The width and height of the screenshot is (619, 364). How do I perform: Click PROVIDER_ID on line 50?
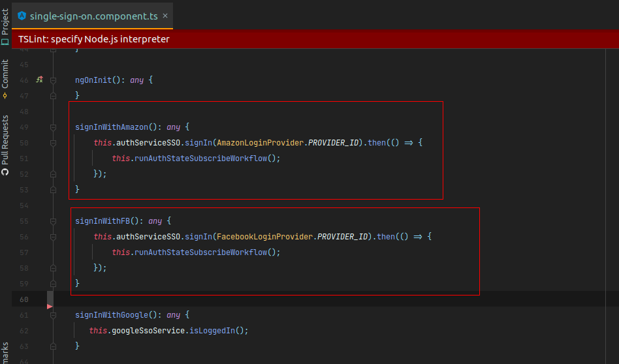pos(333,142)
